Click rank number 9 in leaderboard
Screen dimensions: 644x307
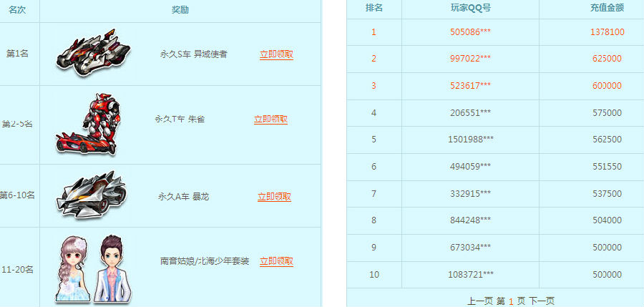click(374, 247)
